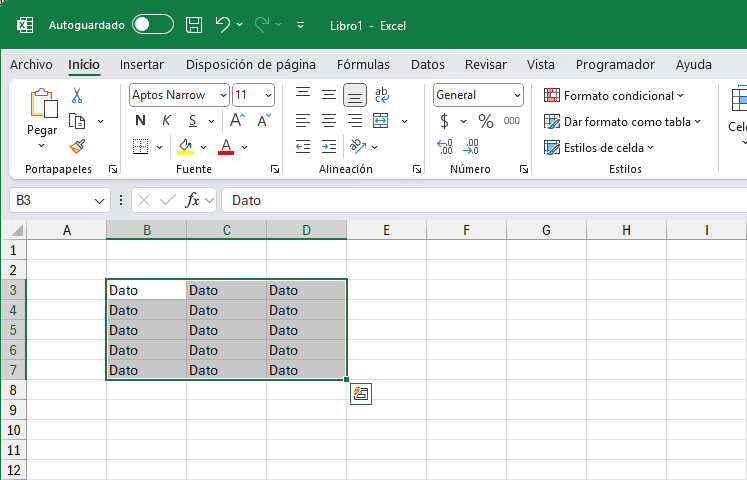This screenshot has height=480, width=747.
Task: Toggle underline (S) formatting
Action: click(x=192, y=121)
